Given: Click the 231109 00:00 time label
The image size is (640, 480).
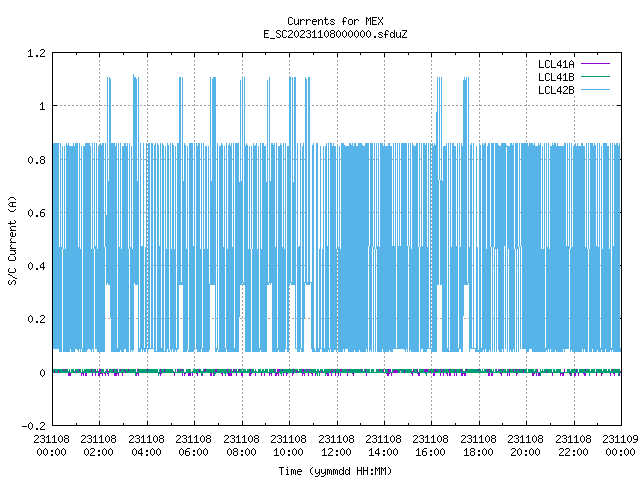Looking at the screenshot, I should coord(620,446).
